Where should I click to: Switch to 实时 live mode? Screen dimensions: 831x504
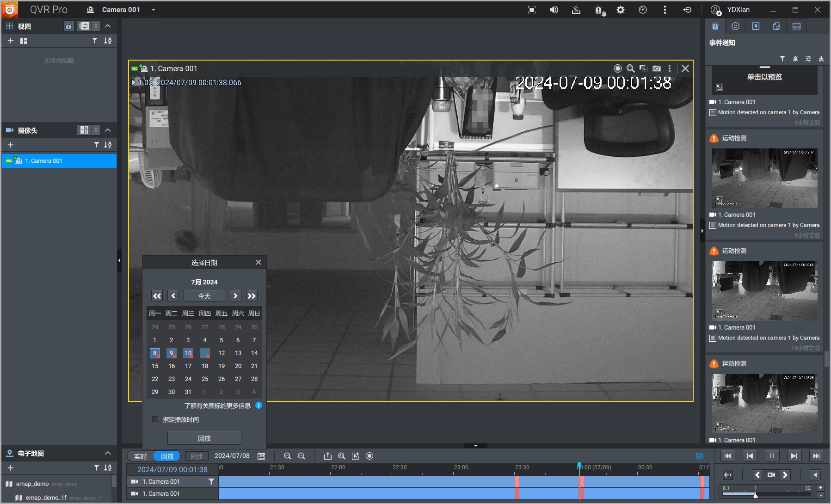pos(141,456)
